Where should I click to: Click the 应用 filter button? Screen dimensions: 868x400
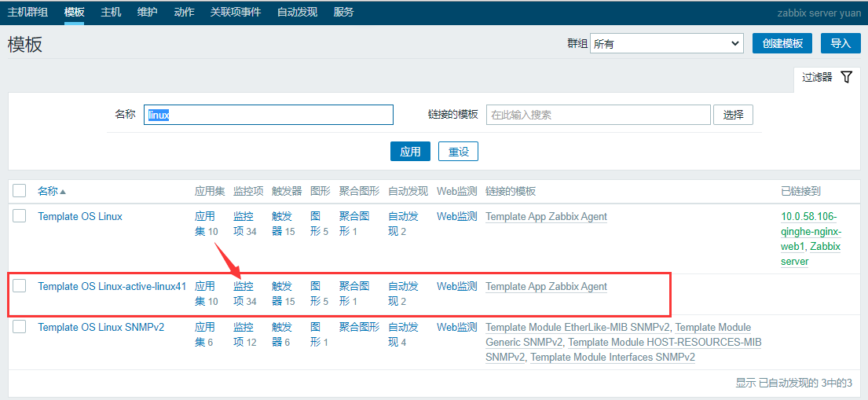(410, 151)
